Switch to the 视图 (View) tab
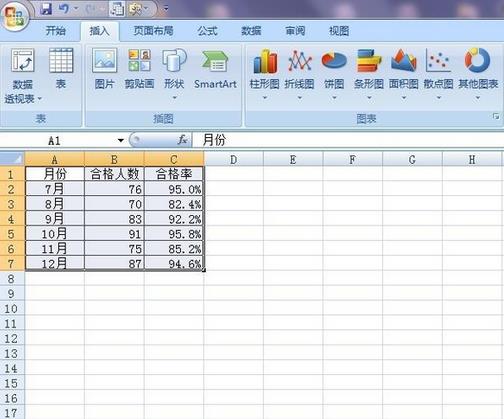The width and height of the screenshot is (504, 419). (339, 31)
